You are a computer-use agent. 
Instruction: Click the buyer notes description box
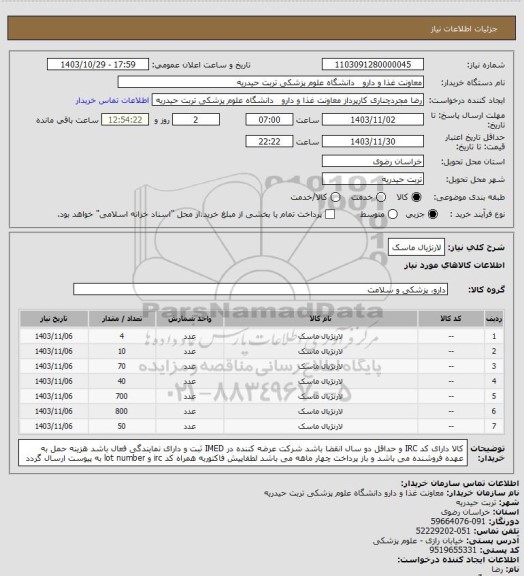[x=243, y=453]
